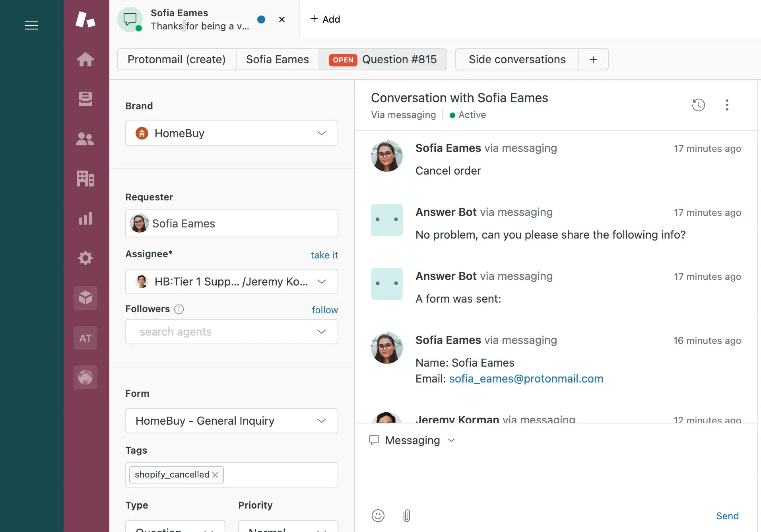Screen dimensions: 761x532
Task: Open the sofia_eames@protonmail.com email link
Action: [526, 379]
